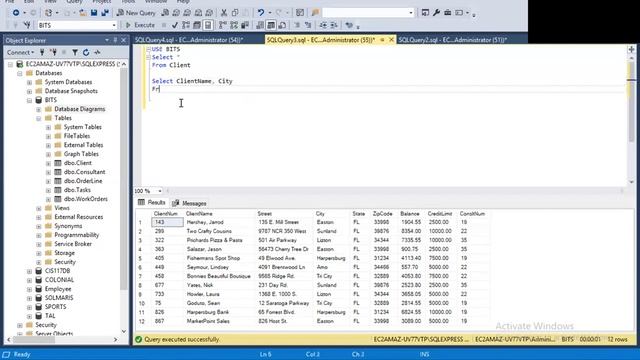Click Object Explorer refresh icon
640x360 pixels.
pos(86,52)
